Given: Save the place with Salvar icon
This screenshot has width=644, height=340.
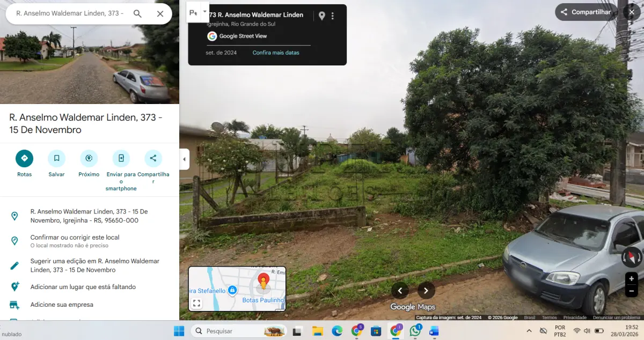Looking at the screenshot, I should pyautogui.click(x=56, y=158).
